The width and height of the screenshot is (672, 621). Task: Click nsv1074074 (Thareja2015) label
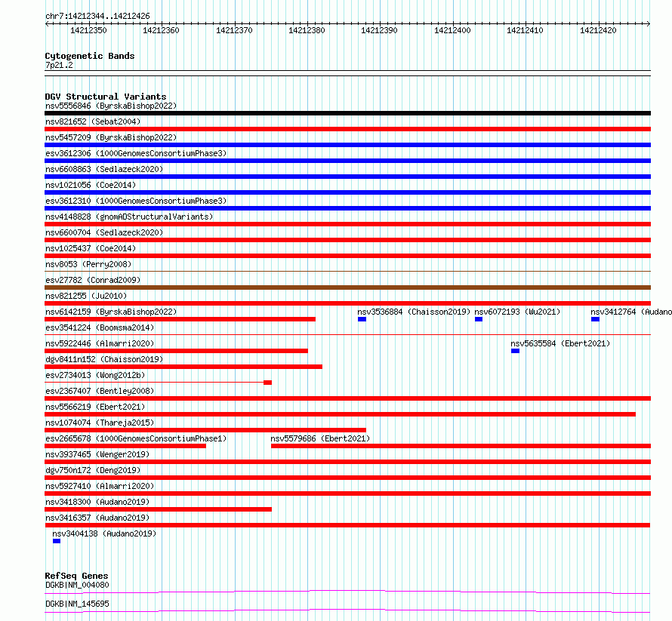tap(100, 423)
